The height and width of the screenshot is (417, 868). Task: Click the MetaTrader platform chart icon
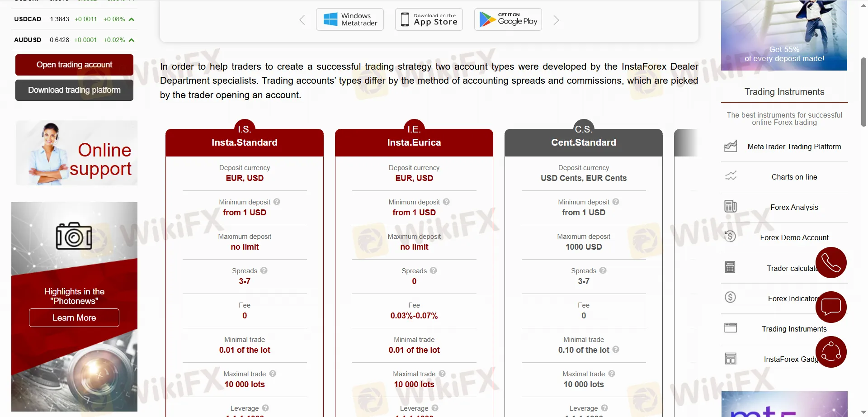[731, 146]
